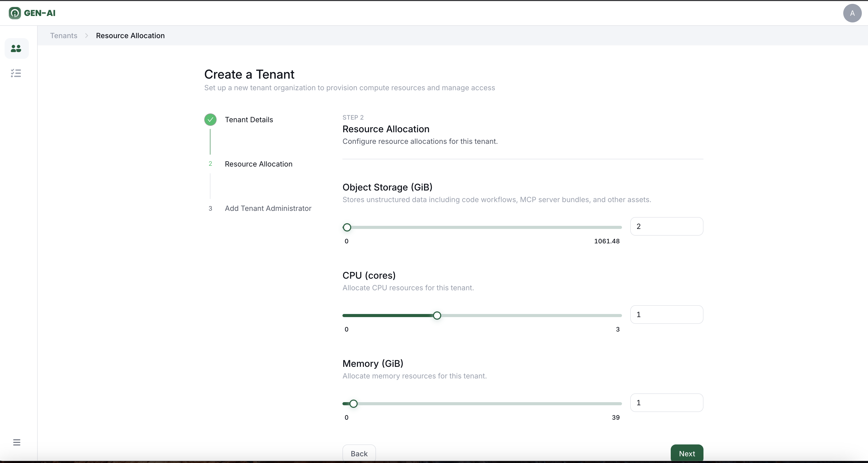The height and width of the screenshot is (463, 868).
Task: Select Resource Allocation step label
Action: click(258, 164)
